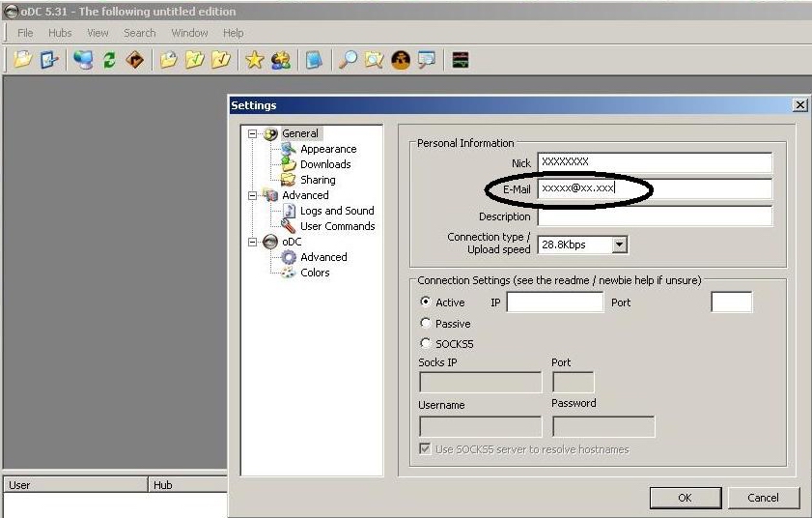Toggle Use SOCKS5 server to resolve hostnames
Screen dimensions: 812x518
(x=425, y=448)
